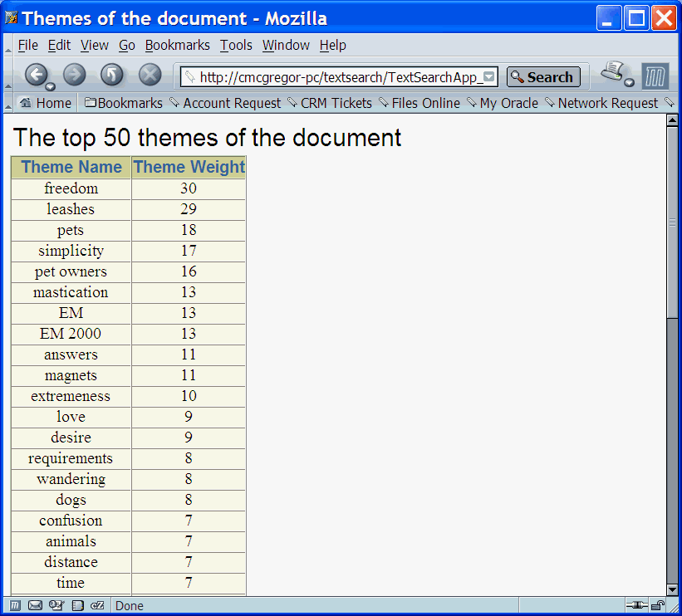This screenshot has height=616, width=682.
Task: Open the Go menu
Action: pyautogui.click(x=126, y=46)
